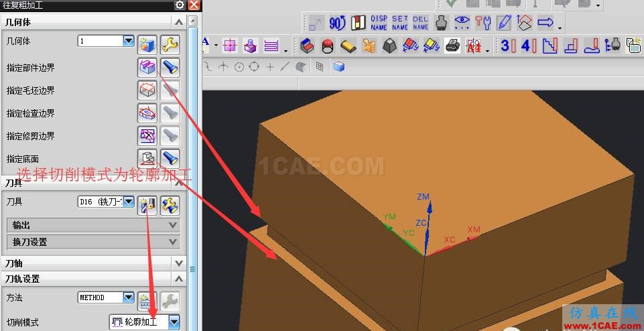Click the purple cylinder-on-block icon

click(251, 46)
